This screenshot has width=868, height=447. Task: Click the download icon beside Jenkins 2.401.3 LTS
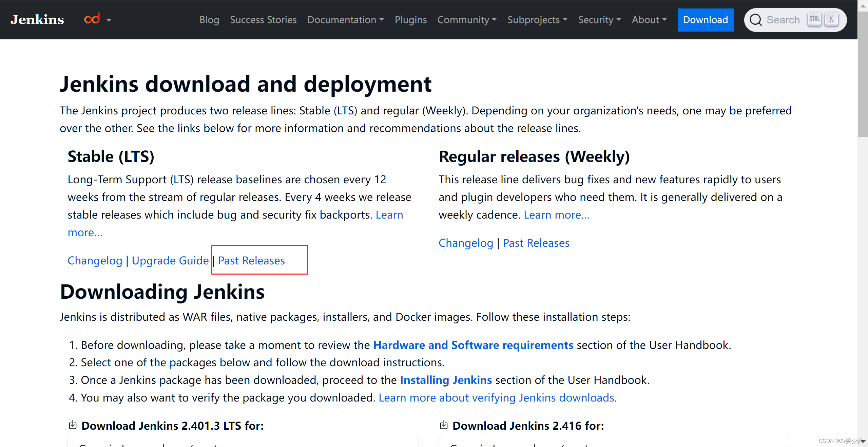[x=73, y=425]
